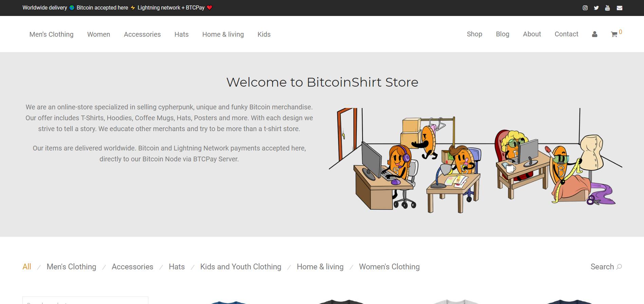Filter products by Home & living
This screenshot has width=644, height=304.
tap(320, 267)
